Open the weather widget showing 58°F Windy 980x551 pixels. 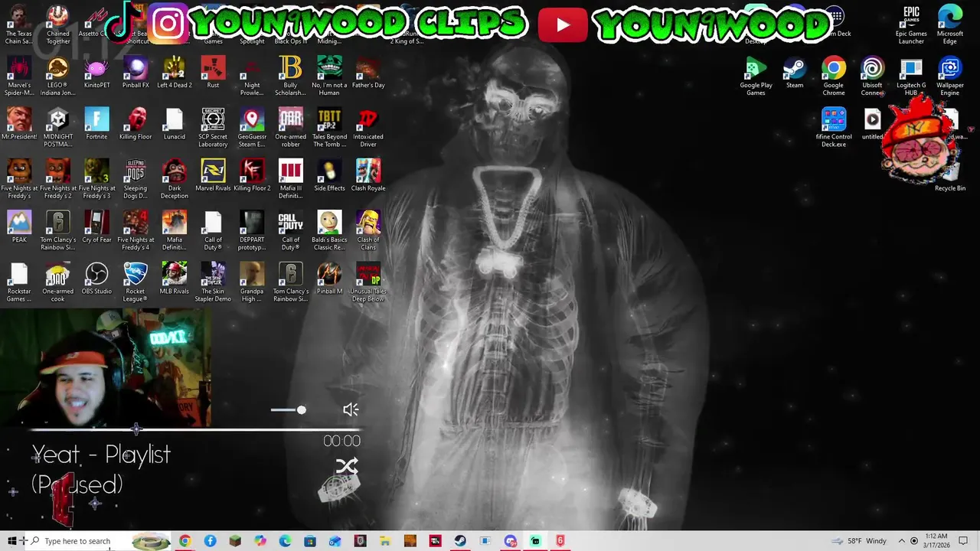(x=858, y=541)
